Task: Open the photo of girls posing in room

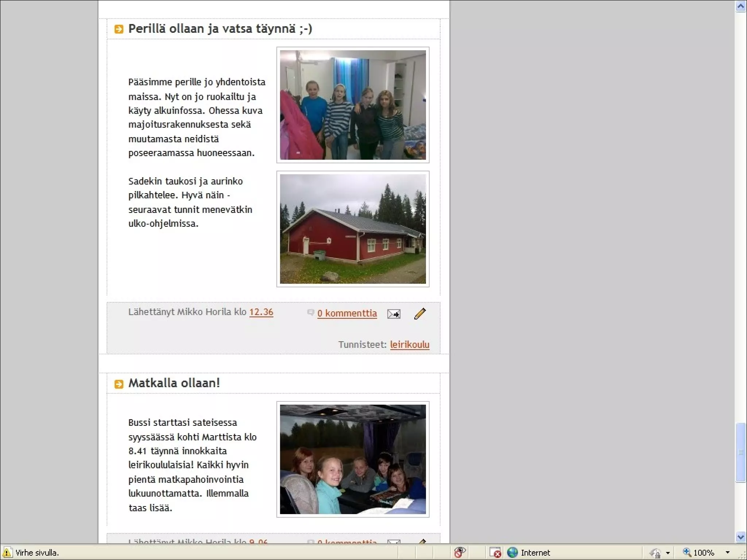Action: click(353, 105)
